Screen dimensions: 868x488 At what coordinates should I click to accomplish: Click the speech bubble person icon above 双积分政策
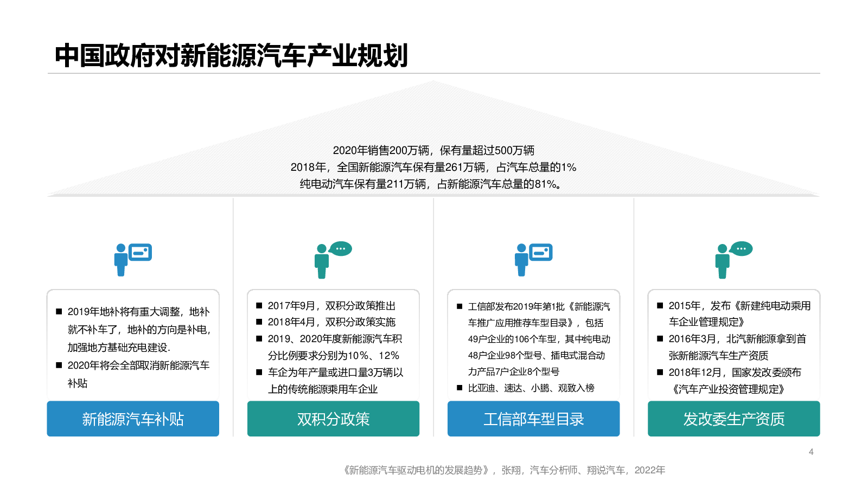(x=333, y=260)
